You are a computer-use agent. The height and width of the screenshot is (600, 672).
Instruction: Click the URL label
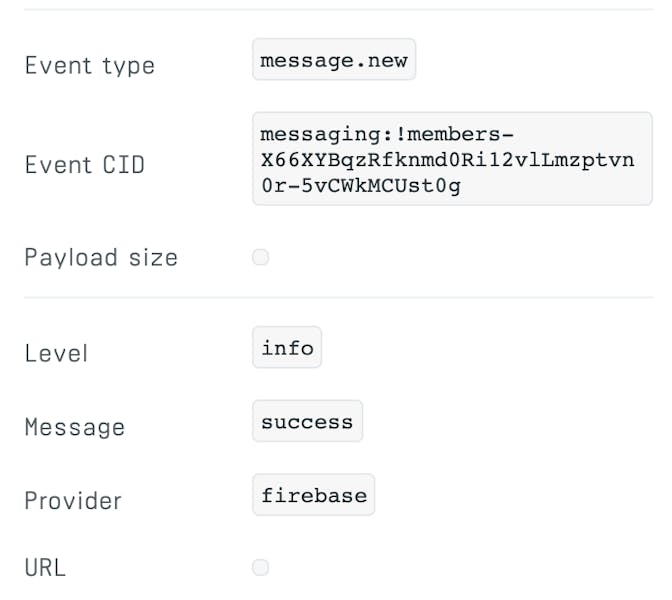(x=45, y=568)
